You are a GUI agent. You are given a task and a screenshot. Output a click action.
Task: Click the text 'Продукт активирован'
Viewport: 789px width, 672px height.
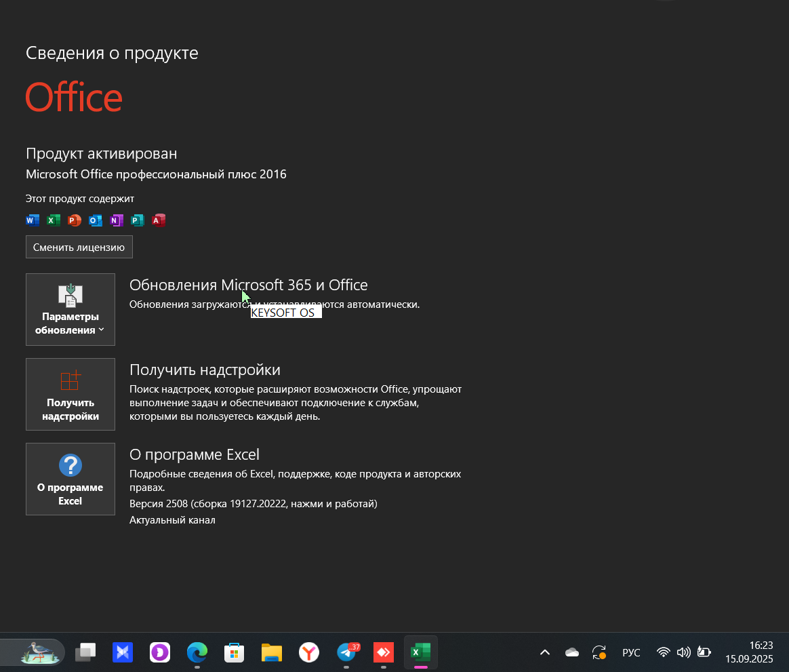coord(101,153)
